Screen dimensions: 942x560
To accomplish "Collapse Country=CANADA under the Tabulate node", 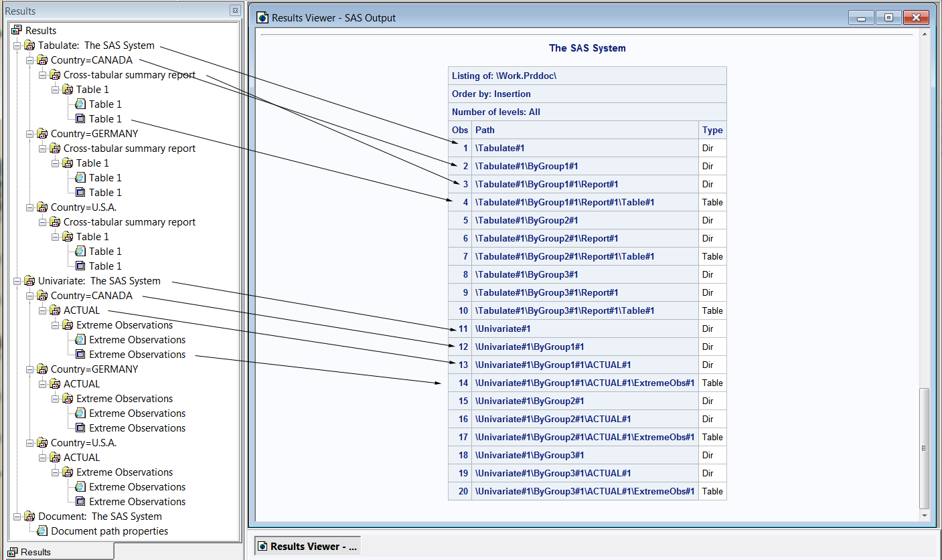I will (29, 60).
